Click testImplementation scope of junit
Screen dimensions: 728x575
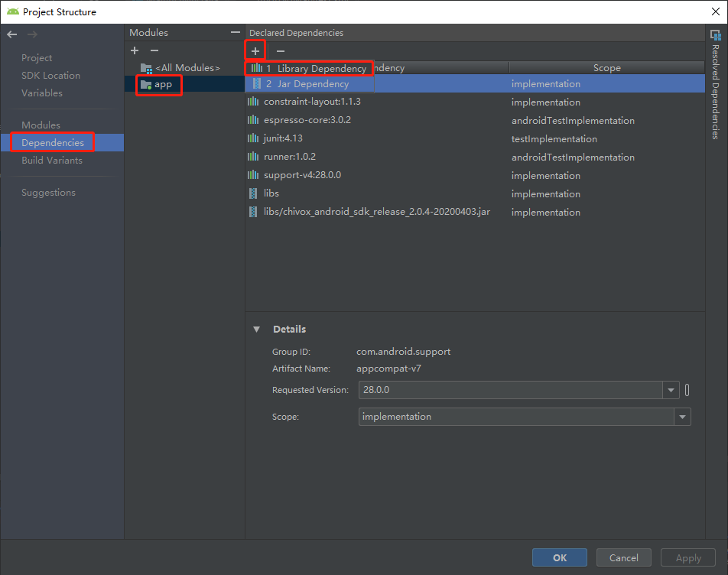pos(554,138)
